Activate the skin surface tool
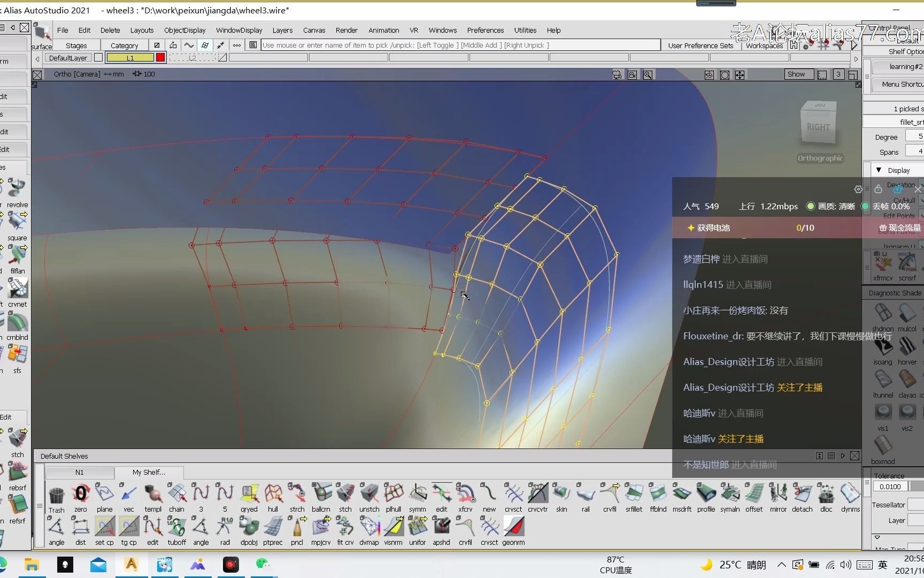The height and width of the screenshot is (578, 924). coord(561,493)
